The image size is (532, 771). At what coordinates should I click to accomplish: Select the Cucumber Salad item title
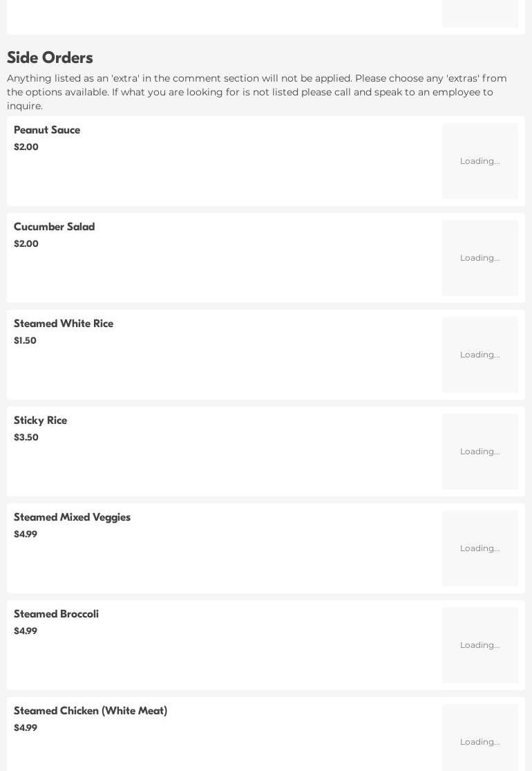[54, 227]
